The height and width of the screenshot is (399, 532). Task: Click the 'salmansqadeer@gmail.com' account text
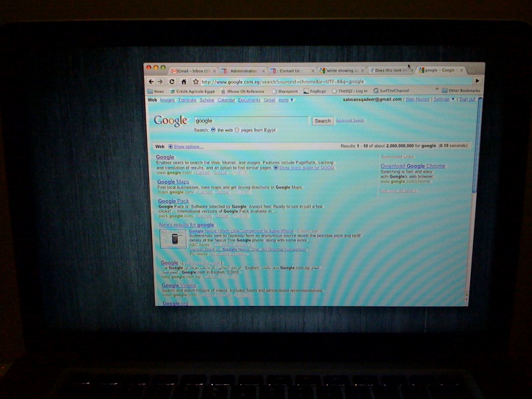372,99
